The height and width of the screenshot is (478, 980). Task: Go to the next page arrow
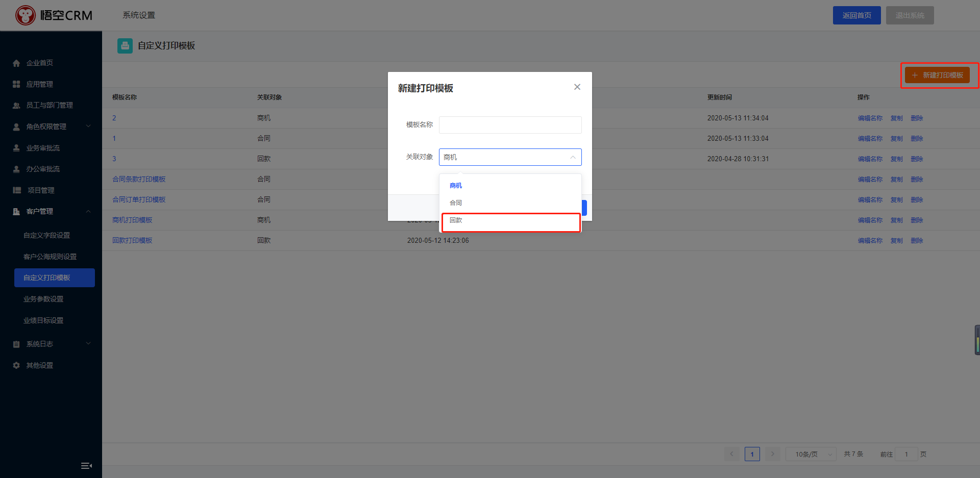(773, 454)
